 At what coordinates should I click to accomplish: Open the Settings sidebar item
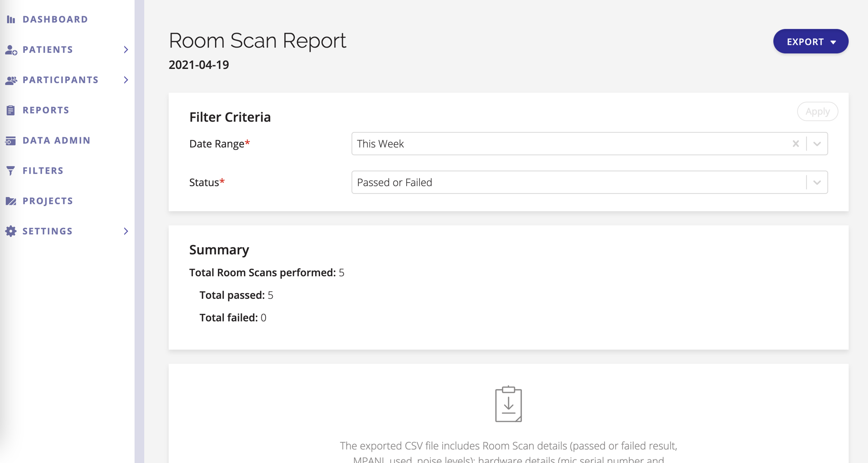point(47,231)
